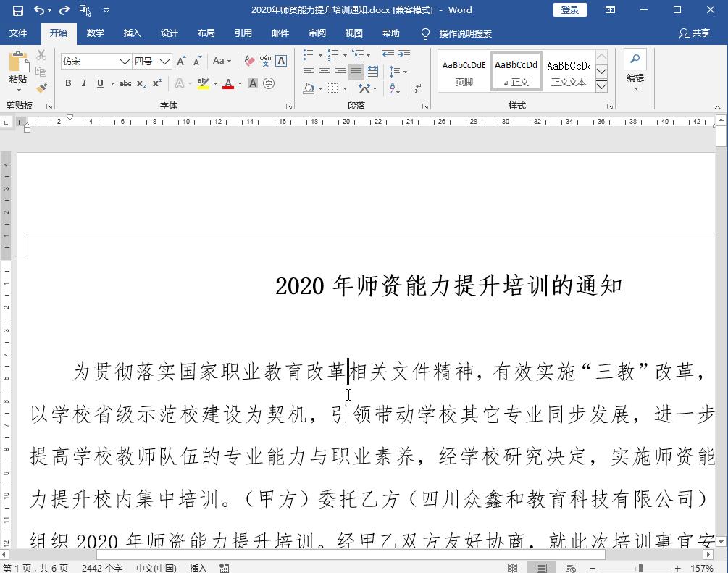Image resolution: width=728 pixels, height=573 pixels.
Task: Open the format painter brush
Action: coord(41,88)
